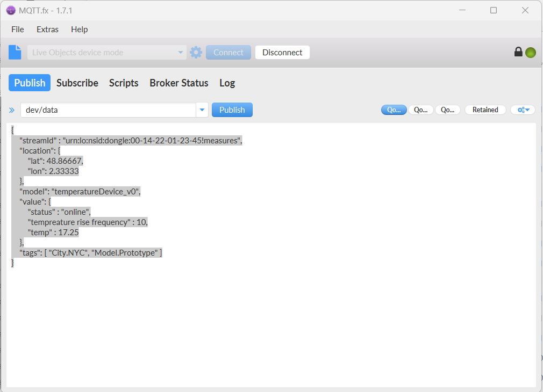Maximize the MQTT.fx window
This screenshot has width=543, height=392.
(x=494, y=10)
